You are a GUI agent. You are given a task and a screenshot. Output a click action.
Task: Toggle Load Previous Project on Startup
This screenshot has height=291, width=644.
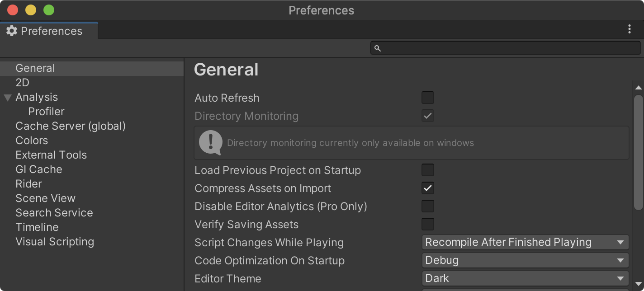[x=427, y=170]
